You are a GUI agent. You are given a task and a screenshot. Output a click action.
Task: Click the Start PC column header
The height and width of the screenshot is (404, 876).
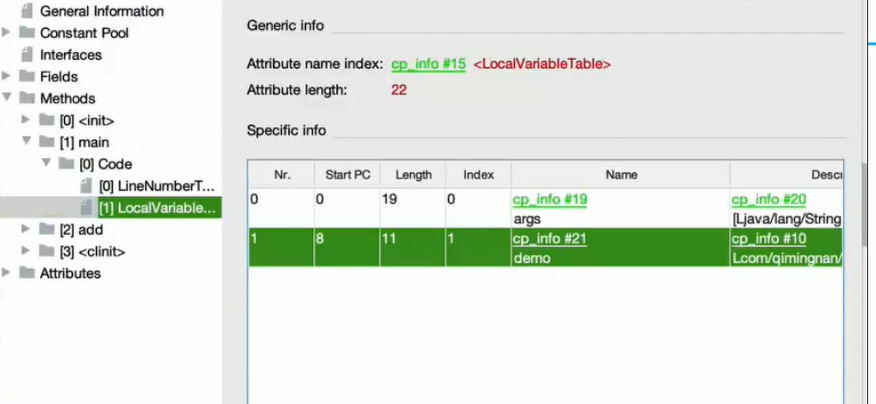347,175
